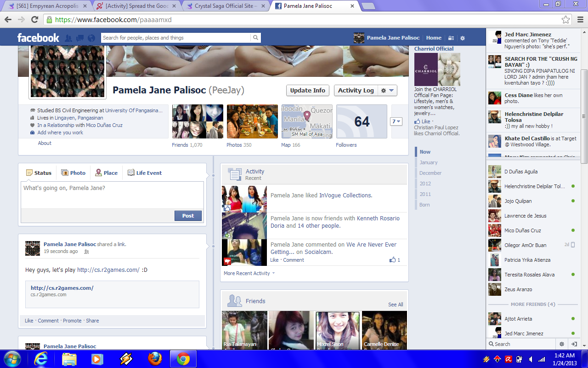This screenshot has width=588, height=368.
Task: Click the Firefox icon in taskbar
Action: pyautogui.click(x=155, y=358)
